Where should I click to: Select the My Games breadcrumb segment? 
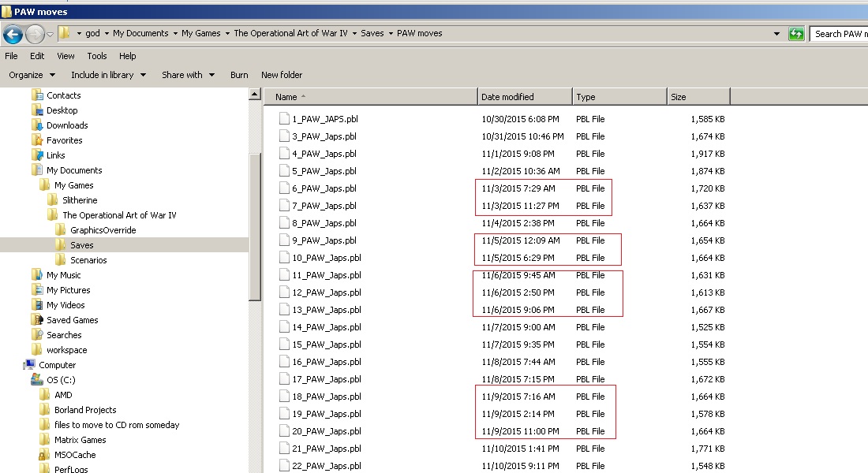(x=201, y=33)
